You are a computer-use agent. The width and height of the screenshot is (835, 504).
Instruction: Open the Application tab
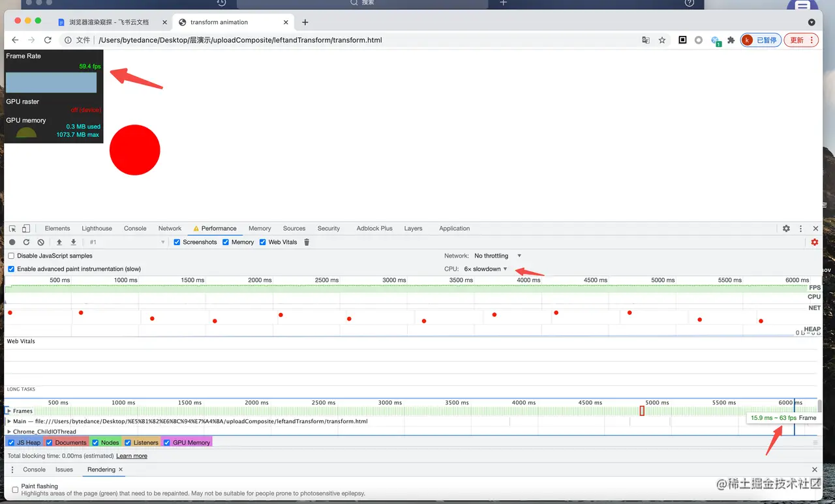(x=454, y=229)
